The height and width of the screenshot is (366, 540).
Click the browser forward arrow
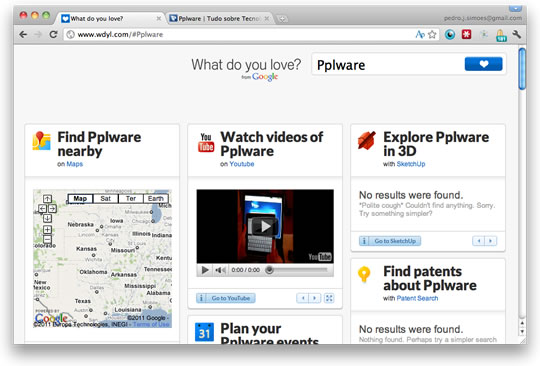[x=38, y=34]
